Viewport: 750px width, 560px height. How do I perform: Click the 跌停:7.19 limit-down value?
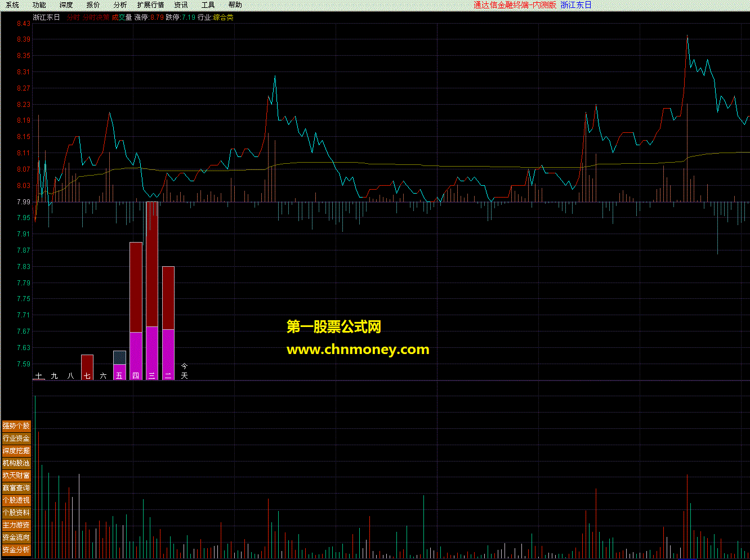point(181,17)
